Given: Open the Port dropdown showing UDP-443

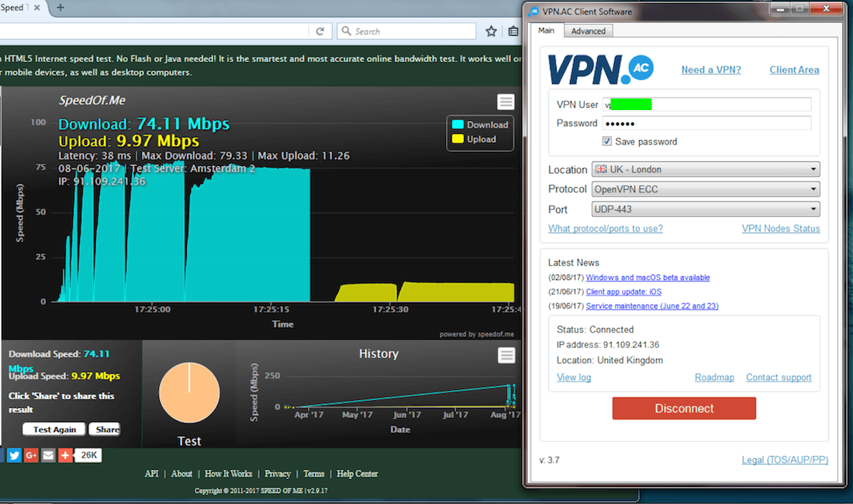Looking at the screenshot, I should 706,209.
